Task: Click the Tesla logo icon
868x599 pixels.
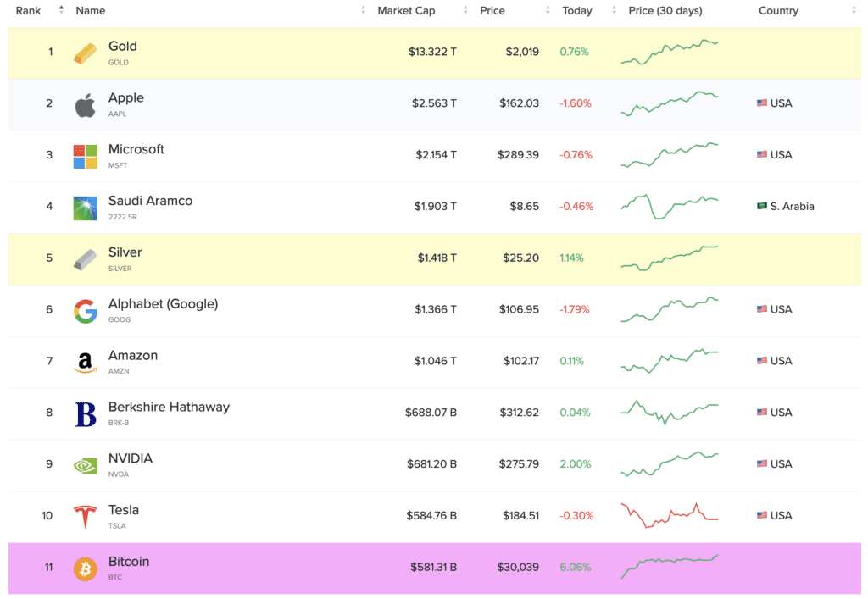Action: [86, 517]
